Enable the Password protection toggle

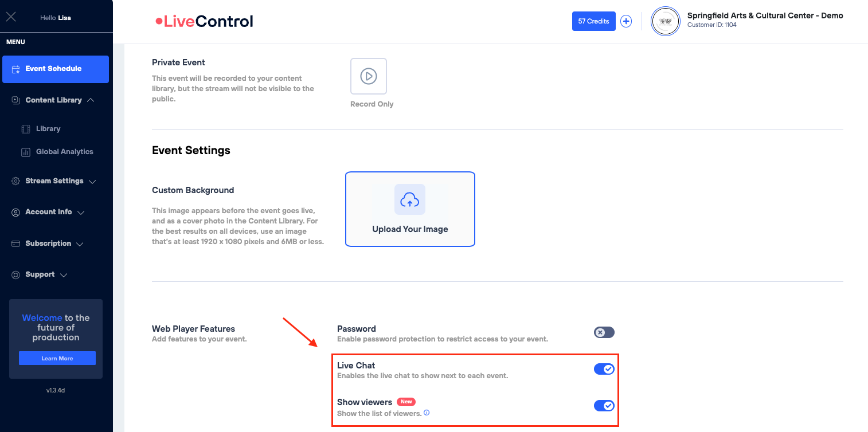604,332
